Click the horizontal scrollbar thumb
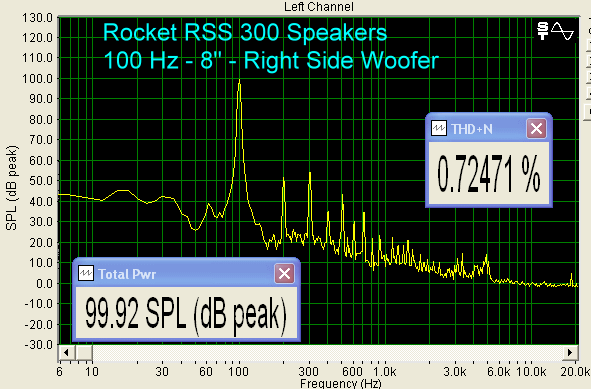This screenshot has width=591, height=389. pos(84,353)
